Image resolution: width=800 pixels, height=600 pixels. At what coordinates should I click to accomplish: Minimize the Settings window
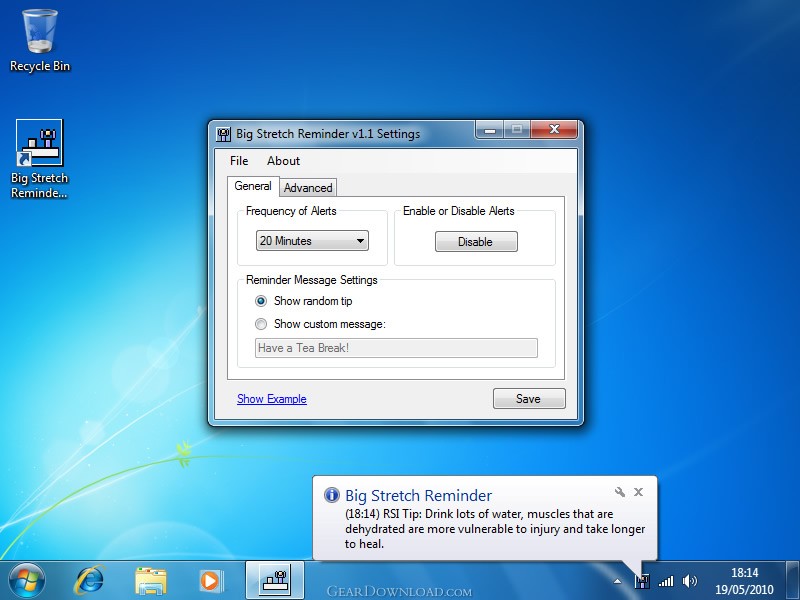coord(490,130)
